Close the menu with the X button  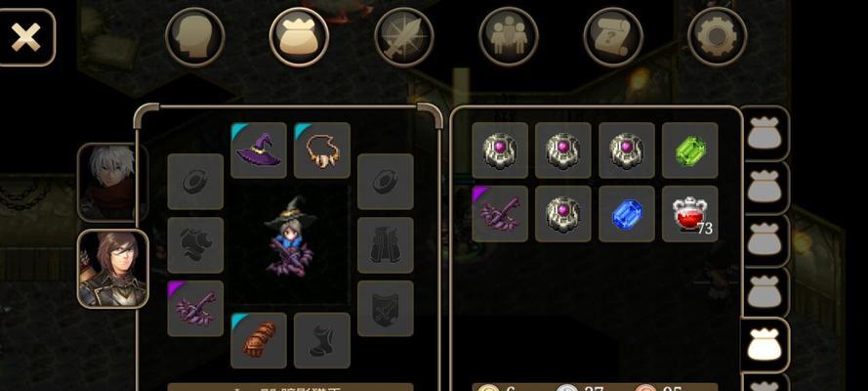pos(26,38)
